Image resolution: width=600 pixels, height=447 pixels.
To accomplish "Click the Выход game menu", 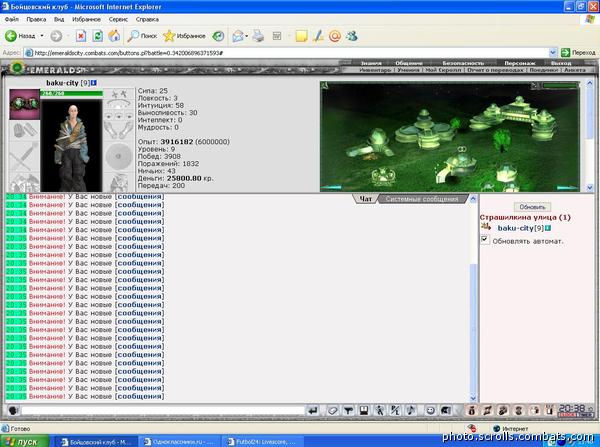I will click(561, 63).
